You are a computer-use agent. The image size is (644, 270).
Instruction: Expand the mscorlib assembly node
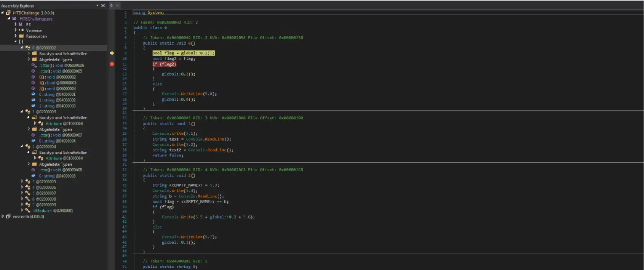tap(3, 216)
